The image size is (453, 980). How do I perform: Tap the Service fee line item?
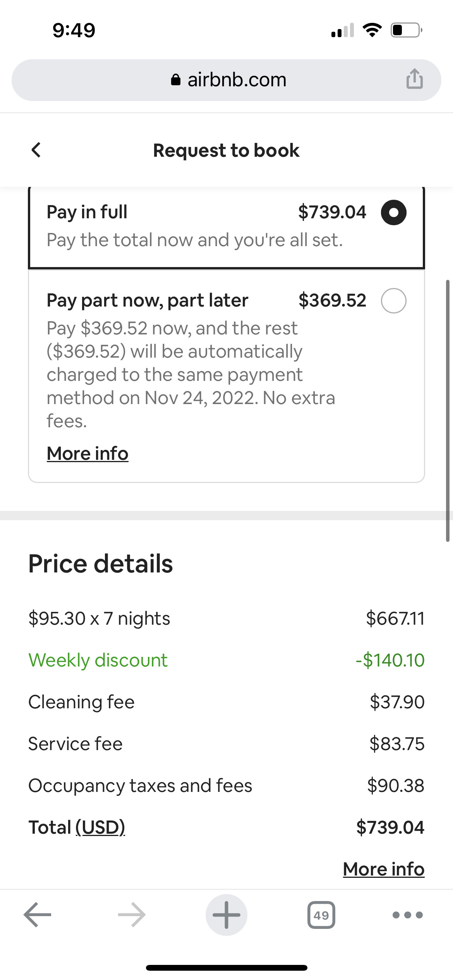click(x=75, y=744)
